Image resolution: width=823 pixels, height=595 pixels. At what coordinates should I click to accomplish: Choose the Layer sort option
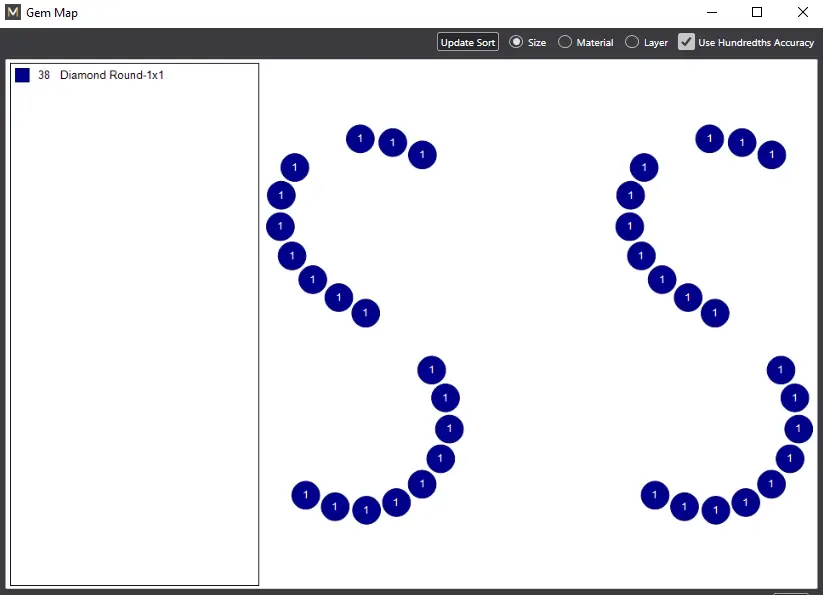632,42
